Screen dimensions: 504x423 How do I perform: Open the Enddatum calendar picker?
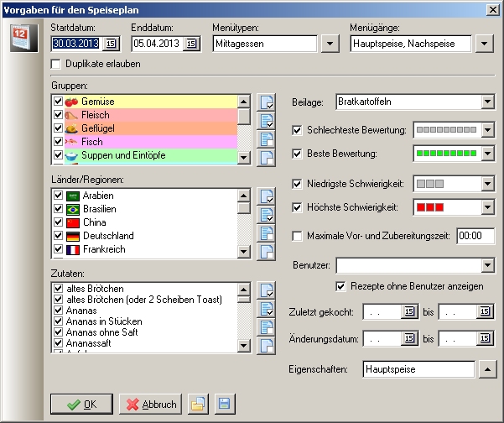pyautogui.click(x=190, y=43)
